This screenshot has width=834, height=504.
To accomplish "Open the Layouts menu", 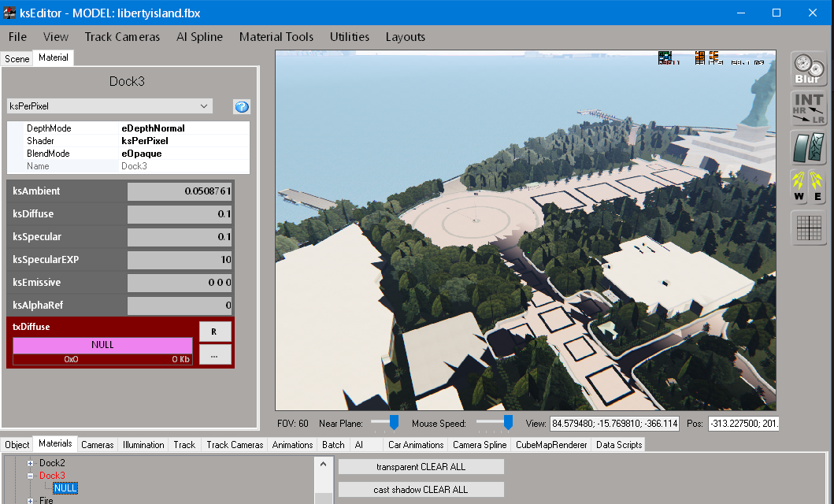I will point(406,37).
